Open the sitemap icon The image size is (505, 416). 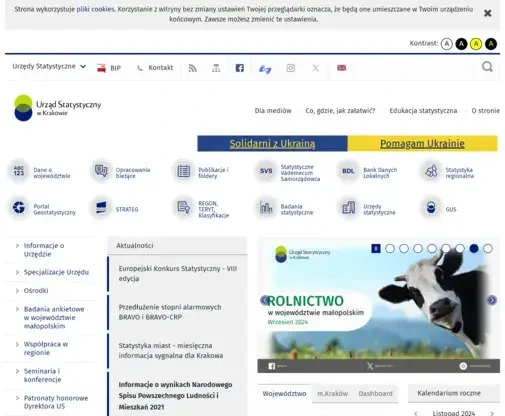click(x=216, y=68)
